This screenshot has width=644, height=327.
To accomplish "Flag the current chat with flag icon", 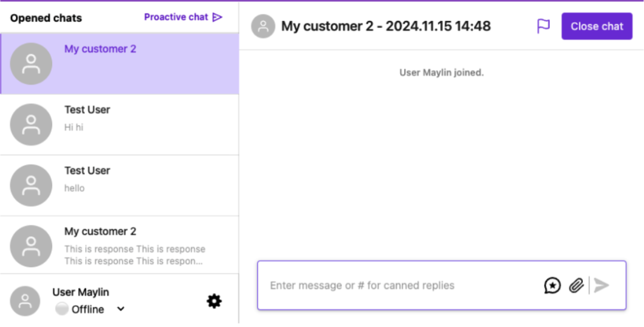I will [x=544, y=26].
